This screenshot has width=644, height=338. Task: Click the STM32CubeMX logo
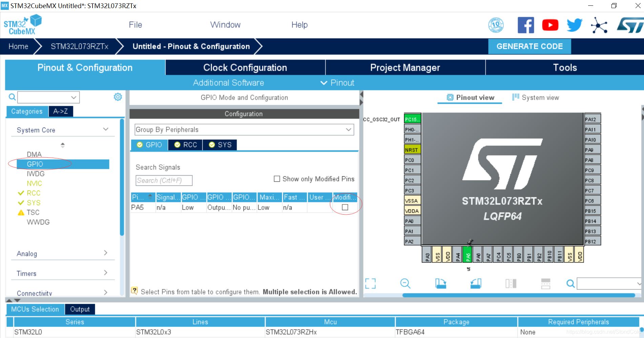(x=22, y=25)
